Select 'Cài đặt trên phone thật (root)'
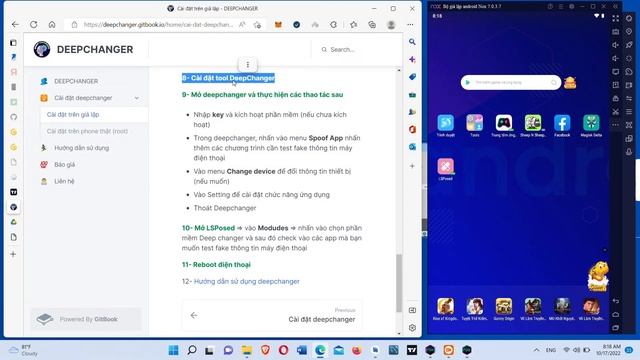640x360 pixels. click(x=87, y=131)
